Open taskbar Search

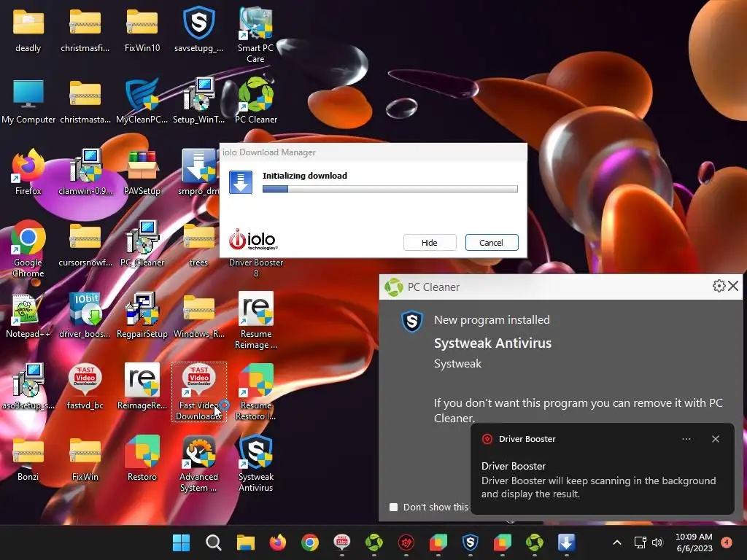(214, 542)
